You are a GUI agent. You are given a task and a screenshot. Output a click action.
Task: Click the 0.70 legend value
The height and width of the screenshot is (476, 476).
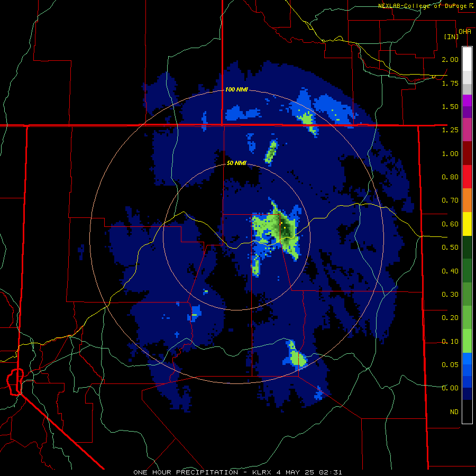coord(450,200)
